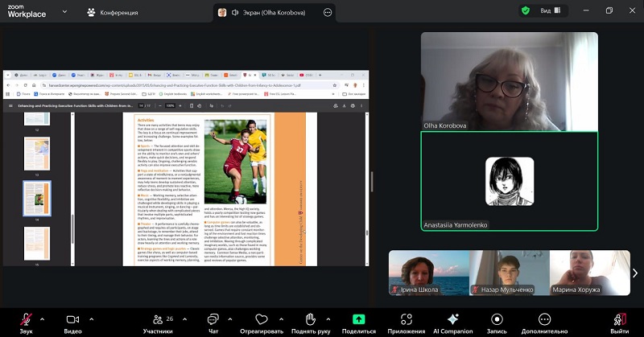Open screen share options ellipsis beside Экран

(328, 12)
